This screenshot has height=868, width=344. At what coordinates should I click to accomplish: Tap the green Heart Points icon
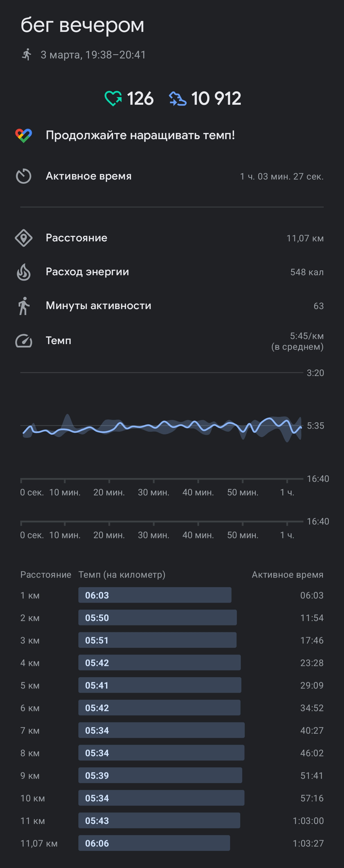click(113, 99)
